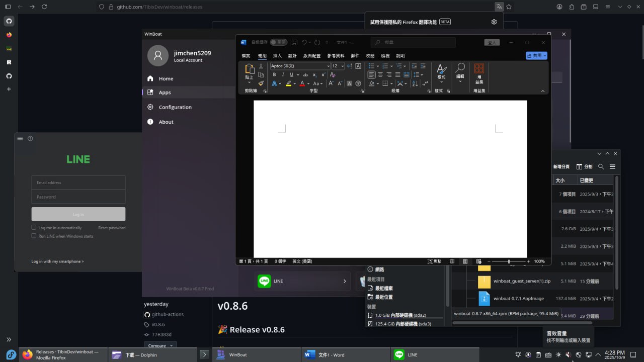Switch to the 插入 (Insert) ribbon tab

[x=277, y=56]
